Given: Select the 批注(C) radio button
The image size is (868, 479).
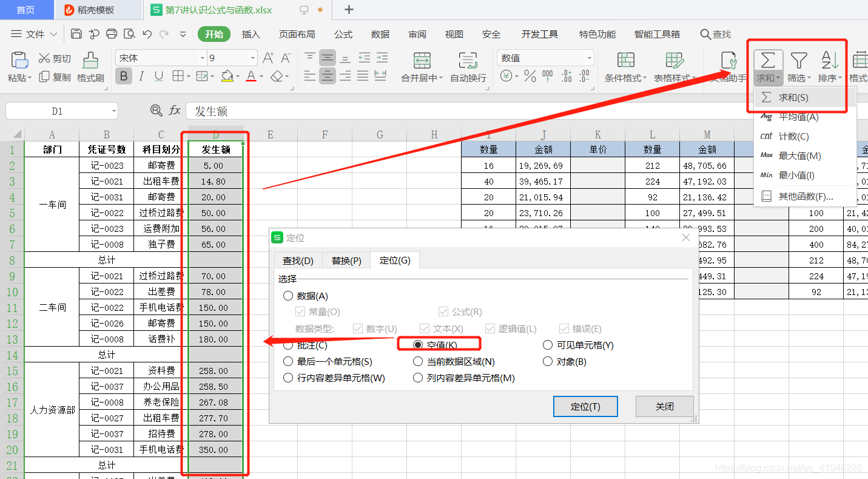Looking at the screenshot, I should 288,345.
